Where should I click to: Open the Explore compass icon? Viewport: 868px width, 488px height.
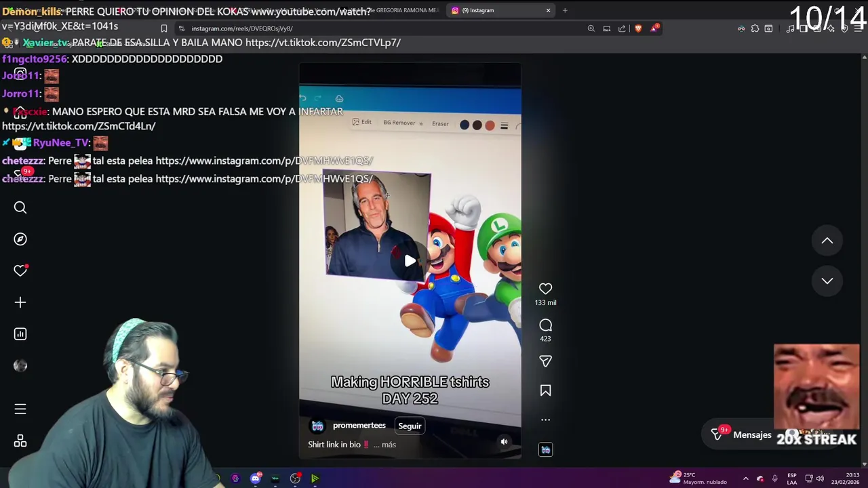coord(20,239)
